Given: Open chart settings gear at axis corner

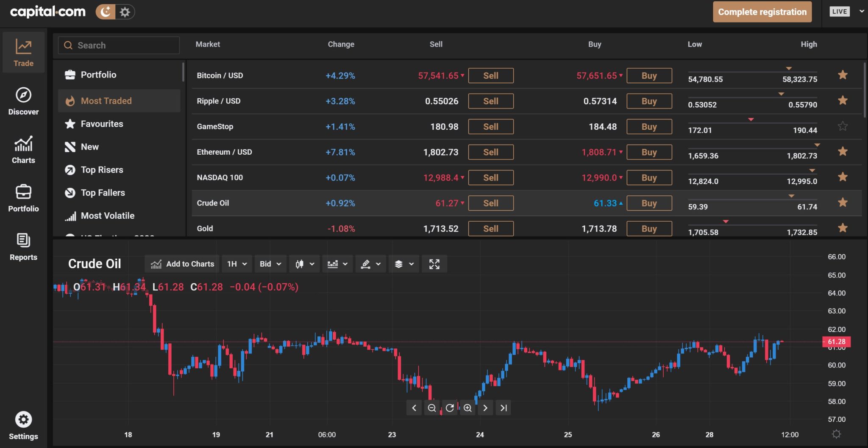Looking at the screenshot, I should point(836,434).
